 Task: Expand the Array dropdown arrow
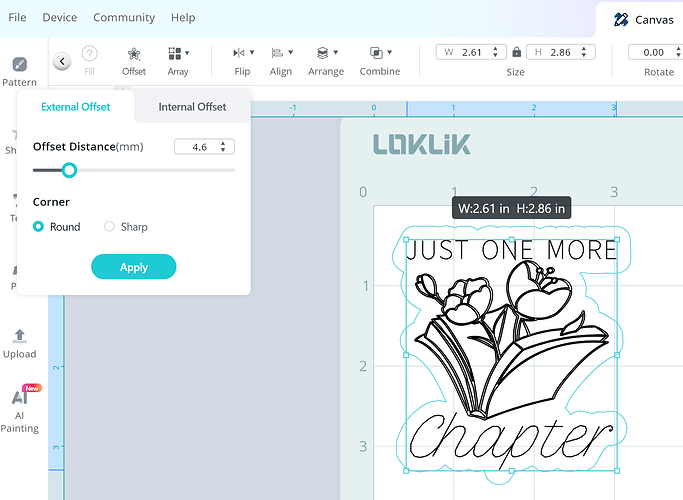point(187,53)
